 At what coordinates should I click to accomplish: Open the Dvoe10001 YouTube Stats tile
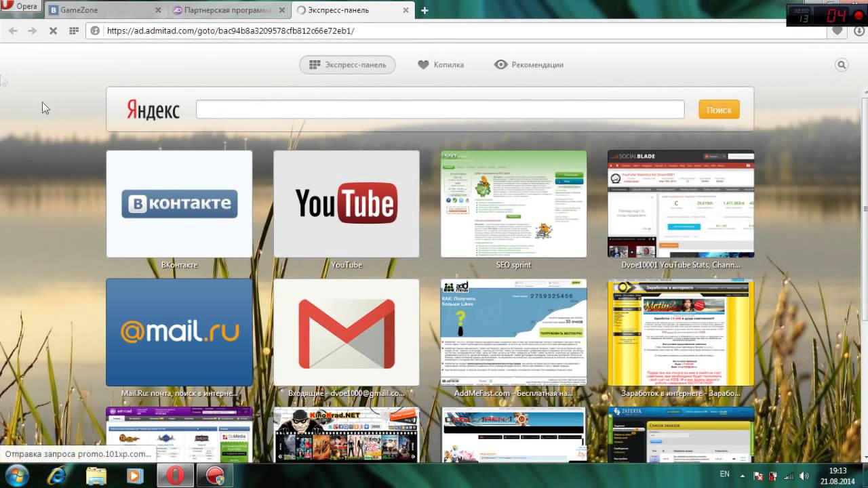(681, 203)
